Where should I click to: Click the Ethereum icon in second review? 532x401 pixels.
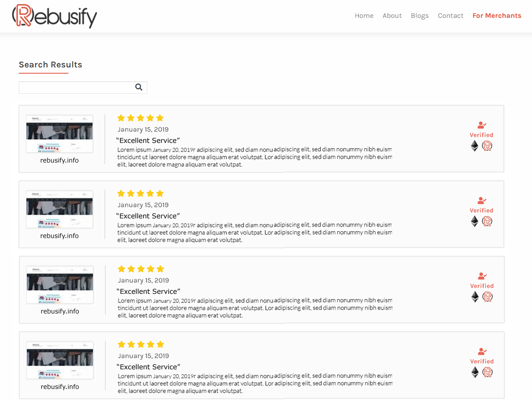coord(475,221)
